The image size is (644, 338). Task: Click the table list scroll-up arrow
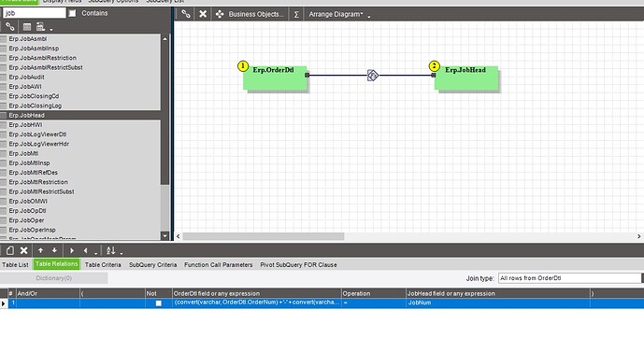coord(165,39)
